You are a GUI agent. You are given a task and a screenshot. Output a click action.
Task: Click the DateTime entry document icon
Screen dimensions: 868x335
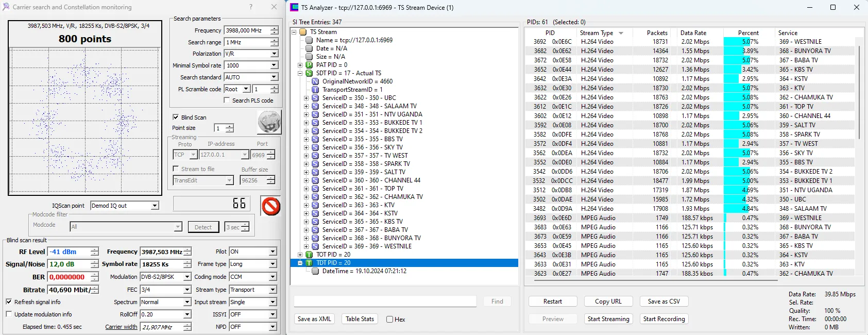(x=315, y=271)
